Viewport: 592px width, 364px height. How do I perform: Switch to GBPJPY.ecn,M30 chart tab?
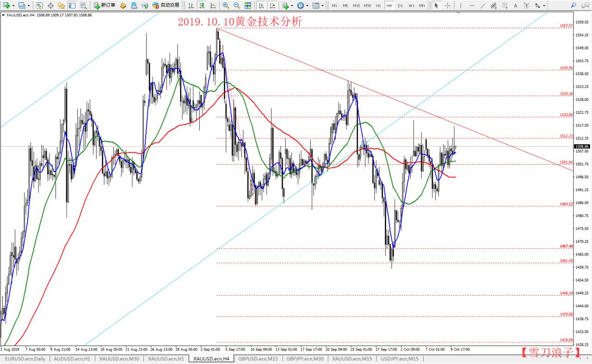(305, 358)
